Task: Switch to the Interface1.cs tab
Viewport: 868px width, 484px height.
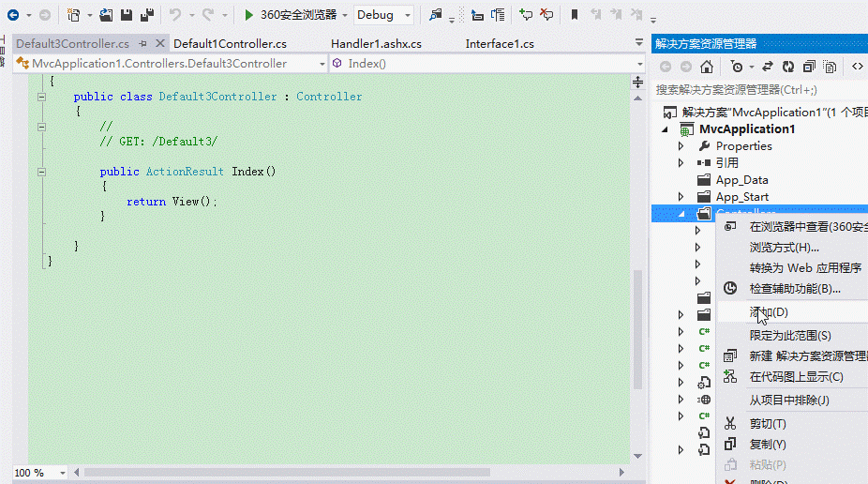Action: (x=500, y=44)
